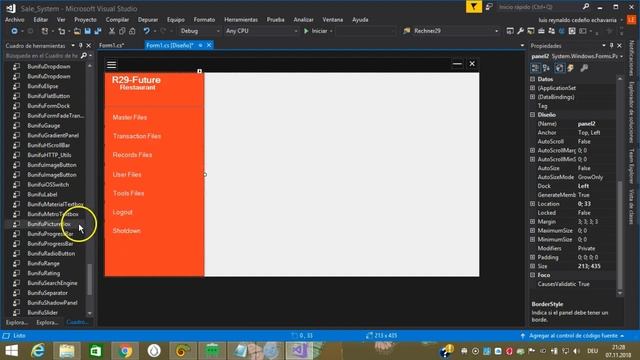Select BunifuSlider in the toolbox
Image resolution: width=640 pixels, height=360 pixels.
(42, 313)
